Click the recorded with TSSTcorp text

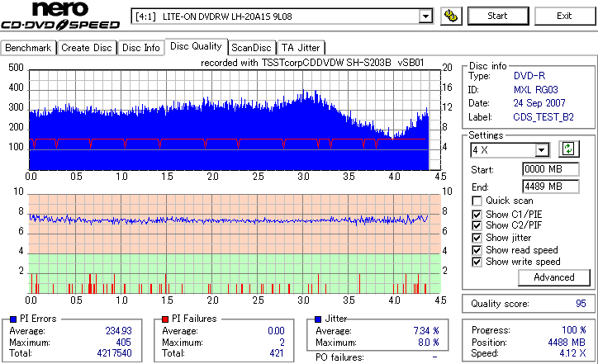pyautogui.click(x=312, y=63)
